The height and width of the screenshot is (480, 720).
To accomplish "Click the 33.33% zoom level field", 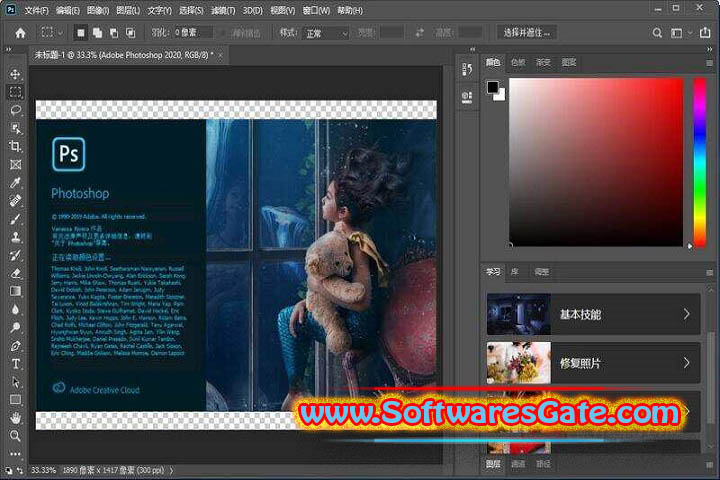I will (x=43, y=470).
